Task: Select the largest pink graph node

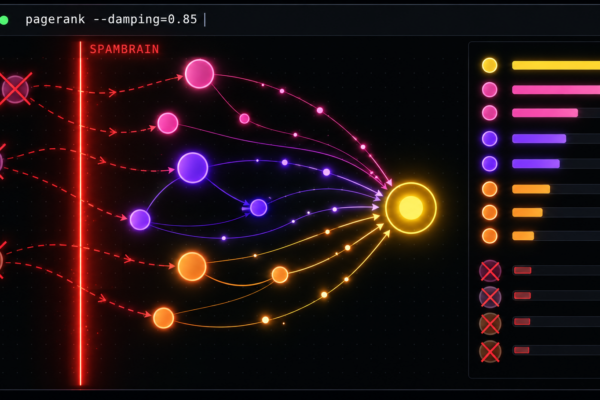Action: [x=199, y=73]
